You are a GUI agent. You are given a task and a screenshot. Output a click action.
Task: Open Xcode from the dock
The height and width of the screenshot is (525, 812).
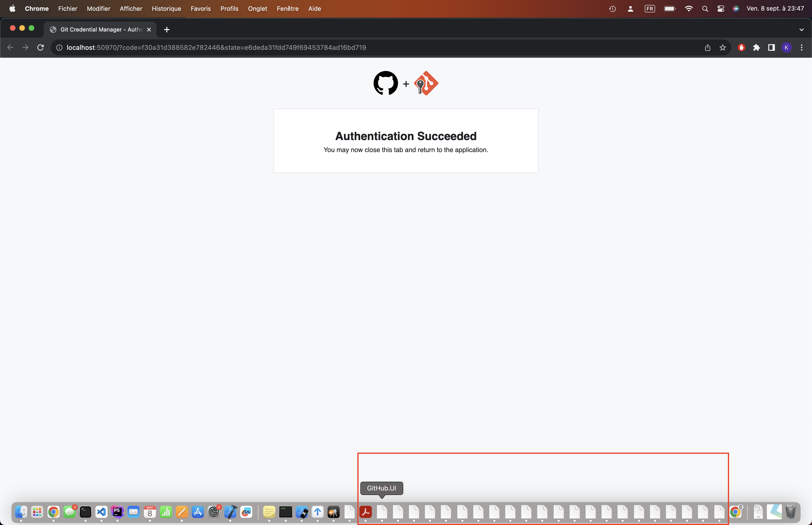(230, 512)
